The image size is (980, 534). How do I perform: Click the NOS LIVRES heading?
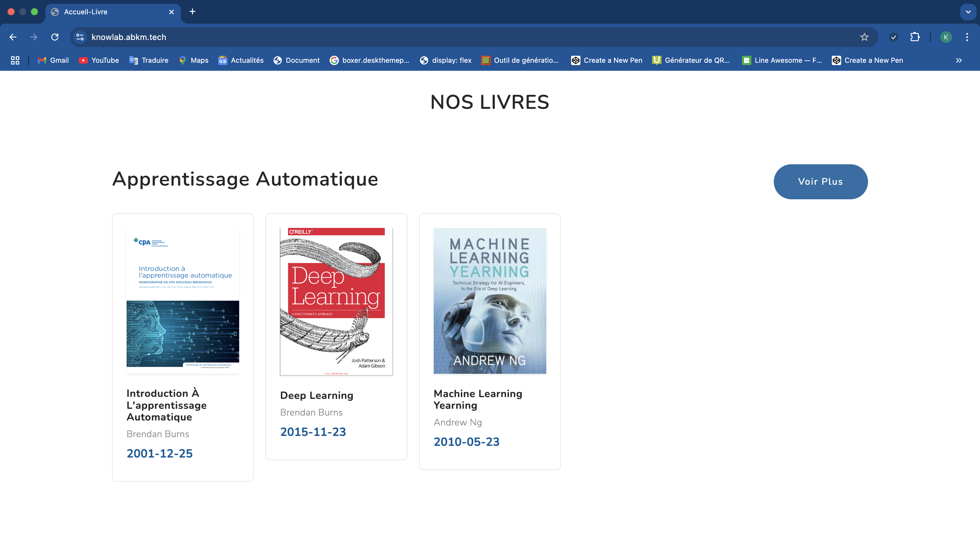490,102
